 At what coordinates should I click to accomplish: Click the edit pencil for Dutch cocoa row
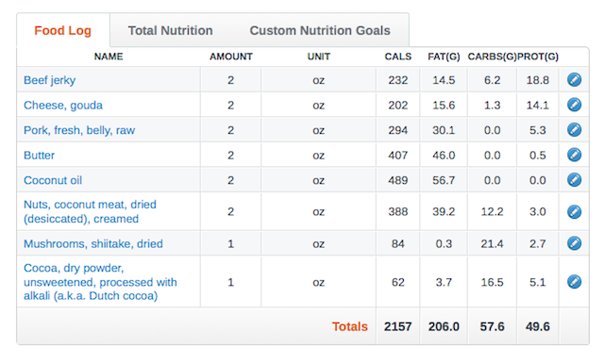pyautogui.click(x=574, y=282)
